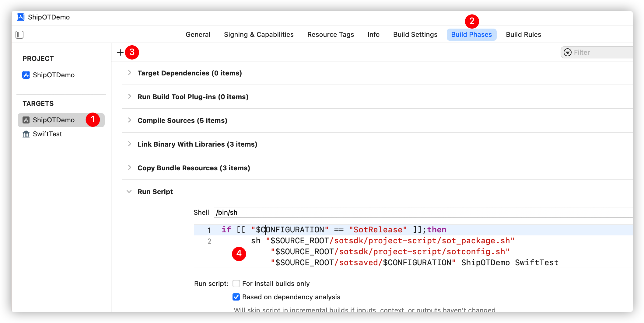This screenshot has height=323, width=644.
Task: Collapse the Run Script section
Action: tap(129, 192)
